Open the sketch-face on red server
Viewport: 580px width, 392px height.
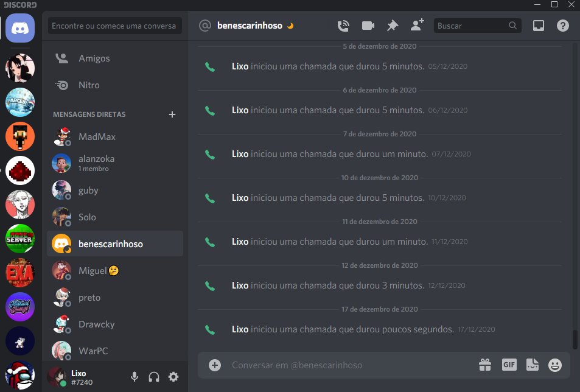[20, 205]
